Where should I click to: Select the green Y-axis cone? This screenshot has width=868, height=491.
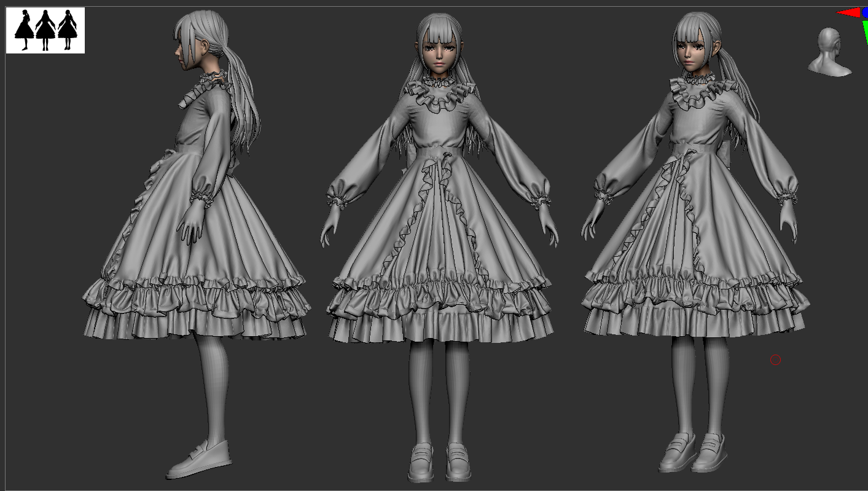click(x=865, y=31)
